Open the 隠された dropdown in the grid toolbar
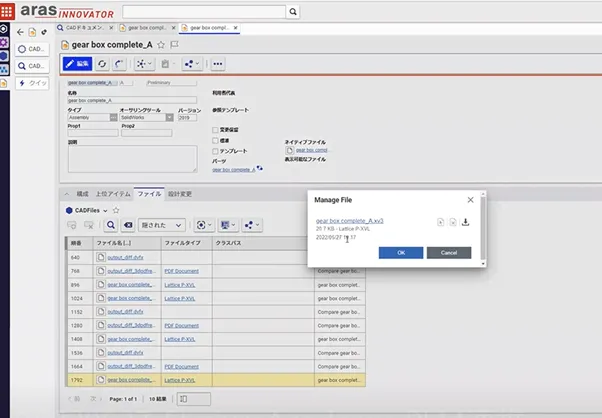 162,225
